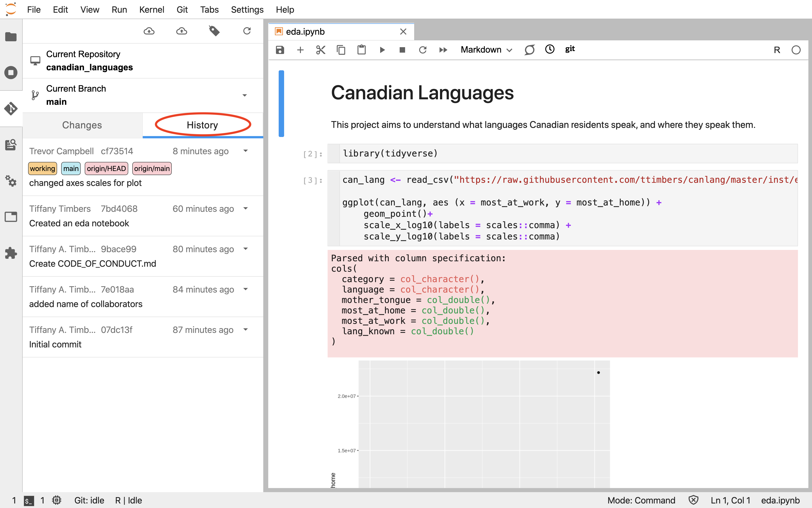Click Git: idle status bar entry
Image resolution: width=812 pixels, height=508 pixels.
(89, 500)
